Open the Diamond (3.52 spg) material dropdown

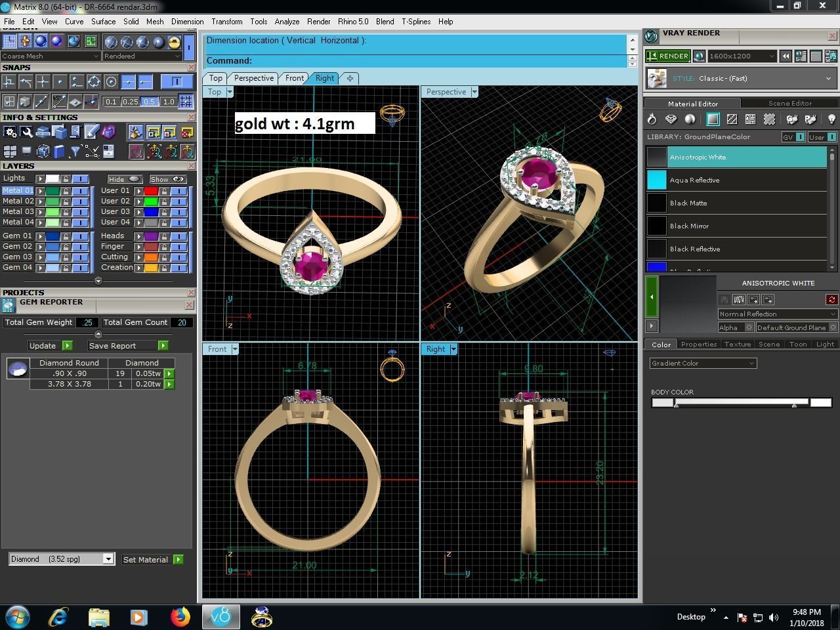click(62, 559)
